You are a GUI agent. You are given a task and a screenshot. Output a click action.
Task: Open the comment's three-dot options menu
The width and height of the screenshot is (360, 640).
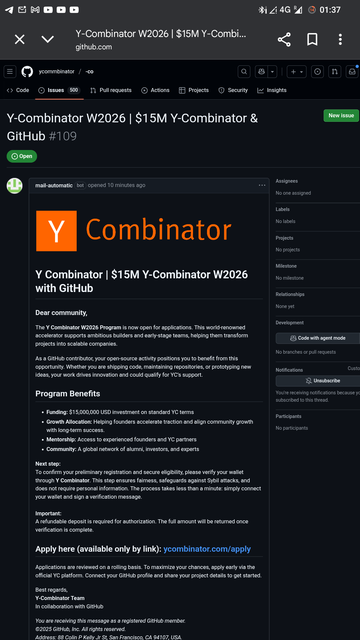262,185
